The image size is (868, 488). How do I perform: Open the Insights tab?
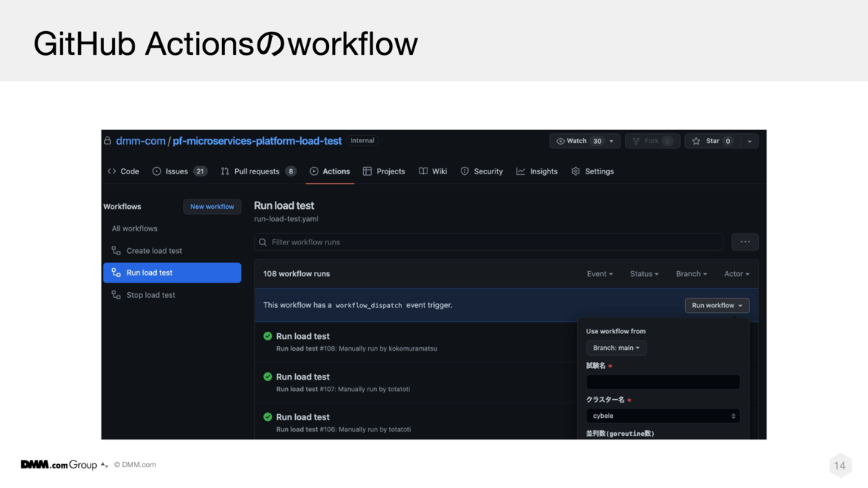click(x=537, y=171)
